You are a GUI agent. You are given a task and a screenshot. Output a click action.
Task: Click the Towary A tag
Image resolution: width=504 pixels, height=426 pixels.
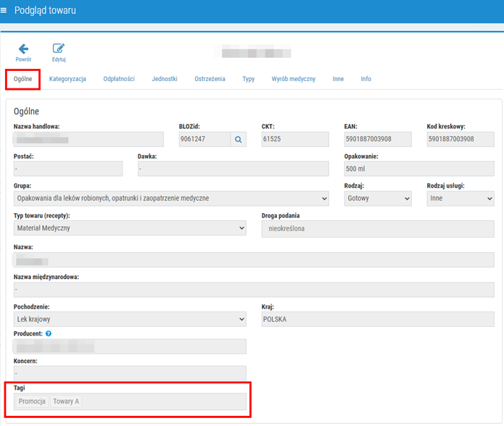(66, 401)
